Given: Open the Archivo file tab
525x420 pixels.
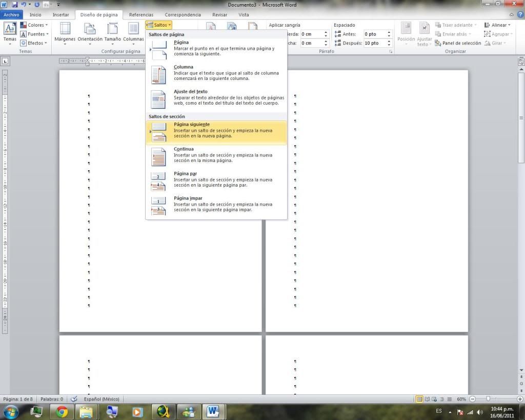Looking at the screenshot, I should tap(11, 15).
